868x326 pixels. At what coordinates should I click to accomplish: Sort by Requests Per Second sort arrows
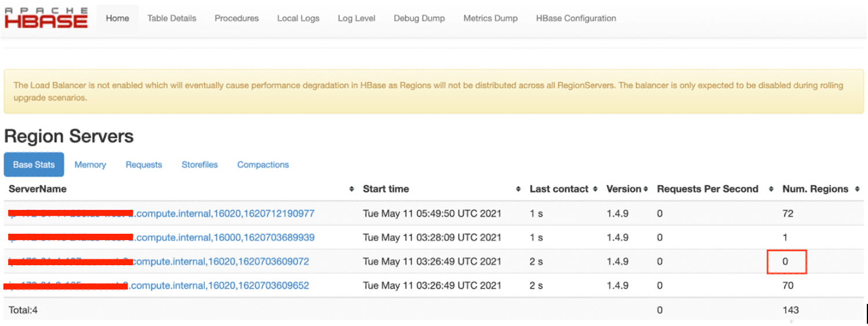click(x=771, y=189)
